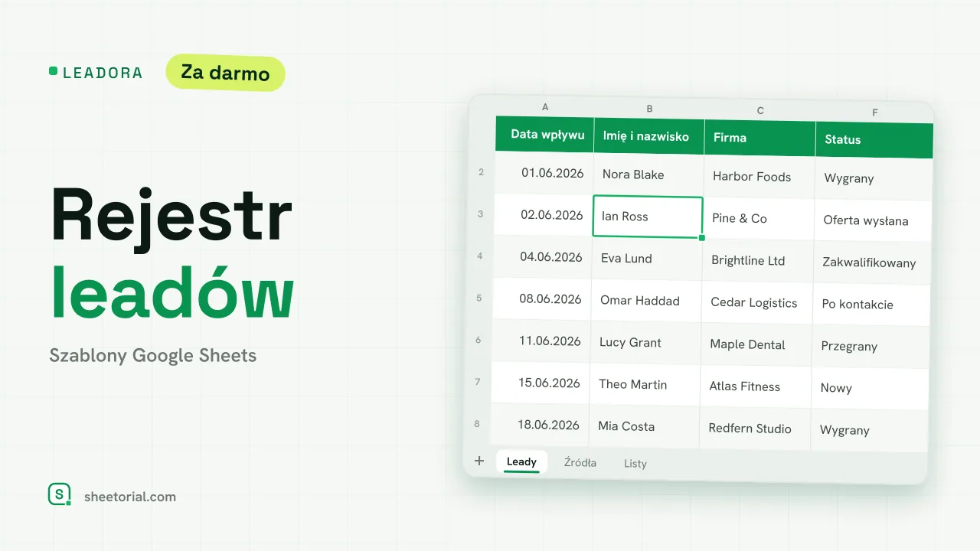This screenshot has height=551, width=980.
Task: Click the plus add-sheet icon
Action: (479, 461)
